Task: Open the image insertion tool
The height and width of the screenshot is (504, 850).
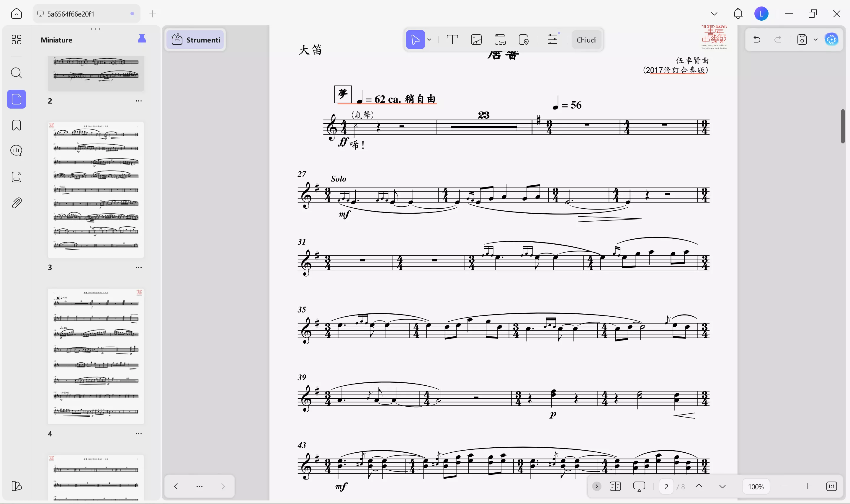Action: (476, 40)
